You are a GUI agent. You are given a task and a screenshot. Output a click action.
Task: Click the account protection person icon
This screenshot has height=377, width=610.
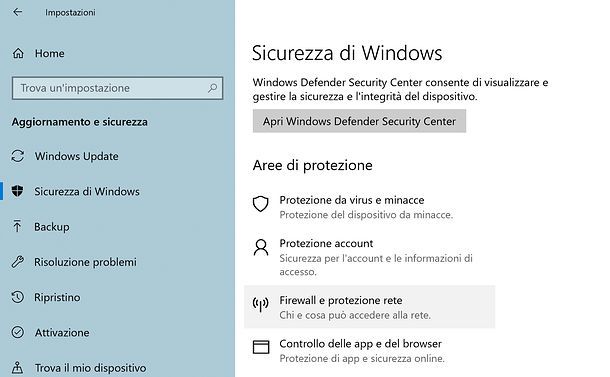(x=261, y=247)
